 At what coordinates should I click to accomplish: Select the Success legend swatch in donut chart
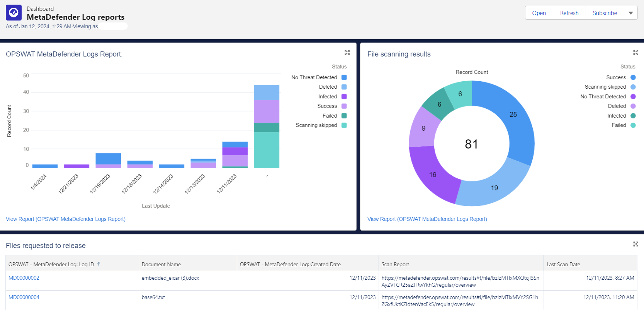tap(633, 77)
